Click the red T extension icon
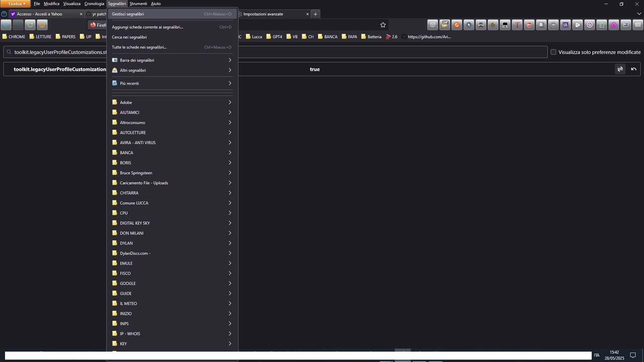 (517, 25)
